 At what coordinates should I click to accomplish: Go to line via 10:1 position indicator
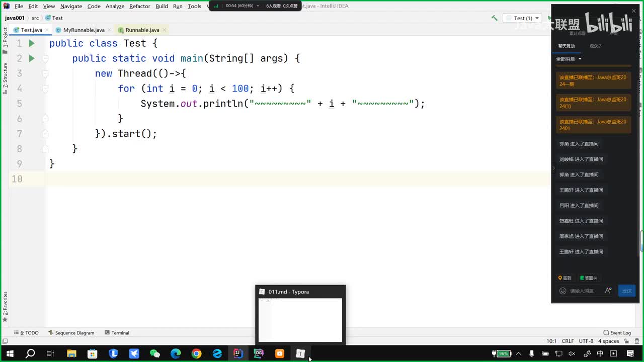(551, 341)
